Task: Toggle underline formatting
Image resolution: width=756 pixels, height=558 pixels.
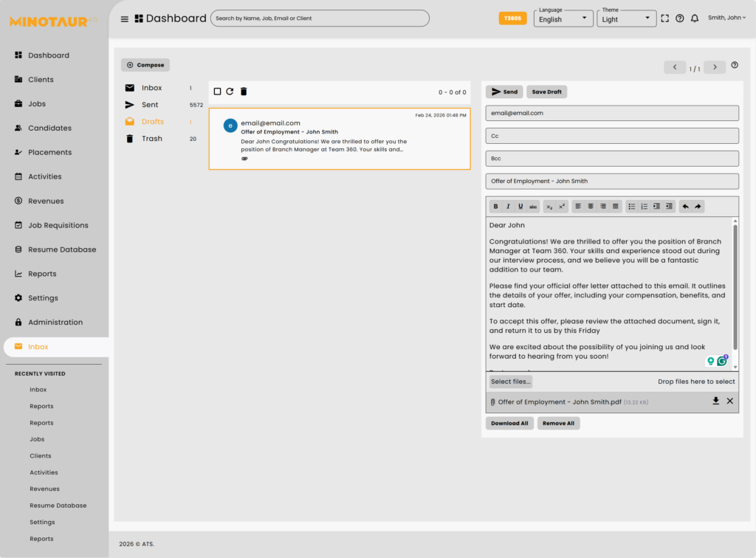Action: [520, 207]
